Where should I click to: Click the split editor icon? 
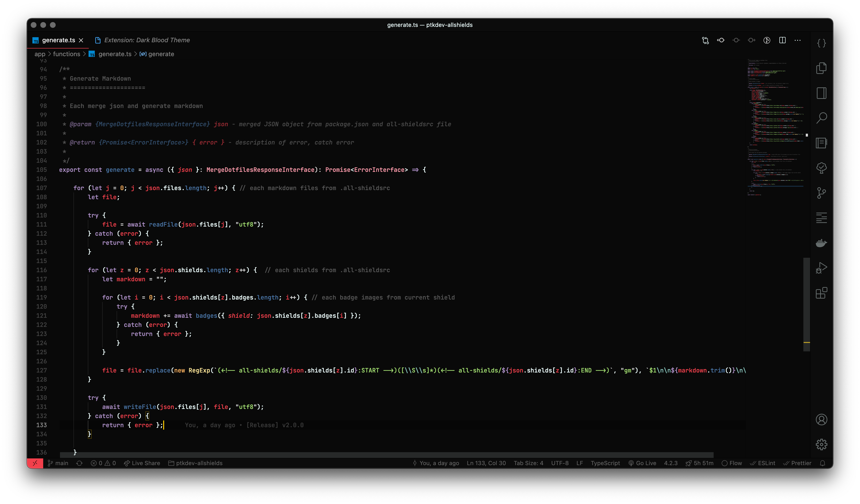tap(782, 40)
